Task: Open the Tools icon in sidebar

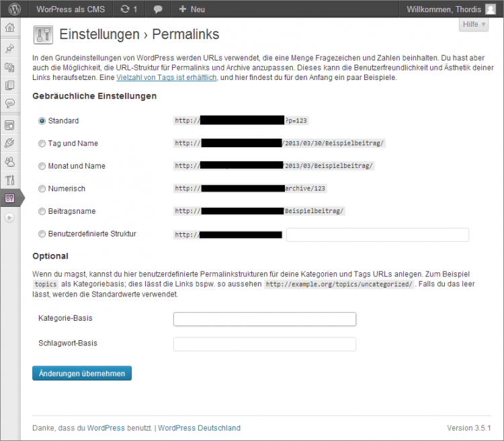Action: [x=9, y=179]
